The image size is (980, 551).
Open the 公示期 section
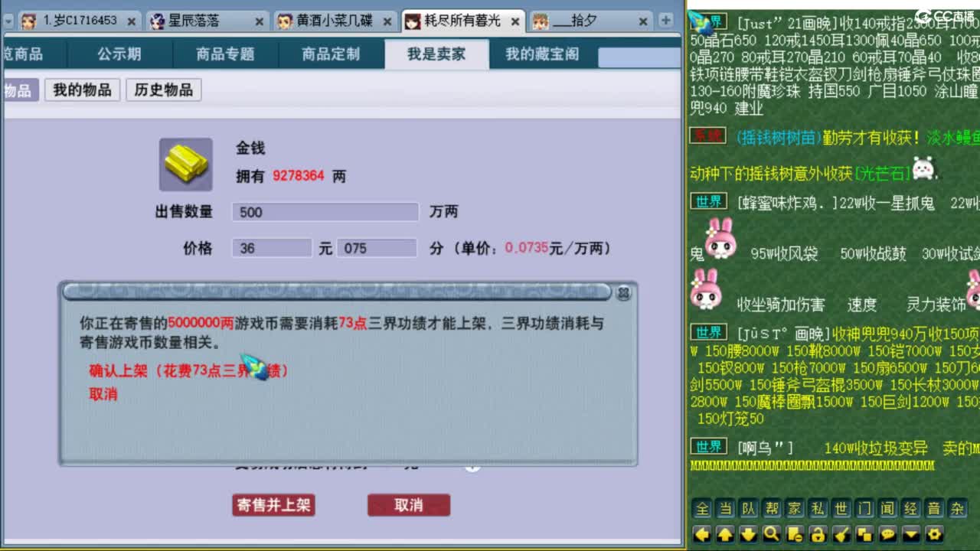119,54
